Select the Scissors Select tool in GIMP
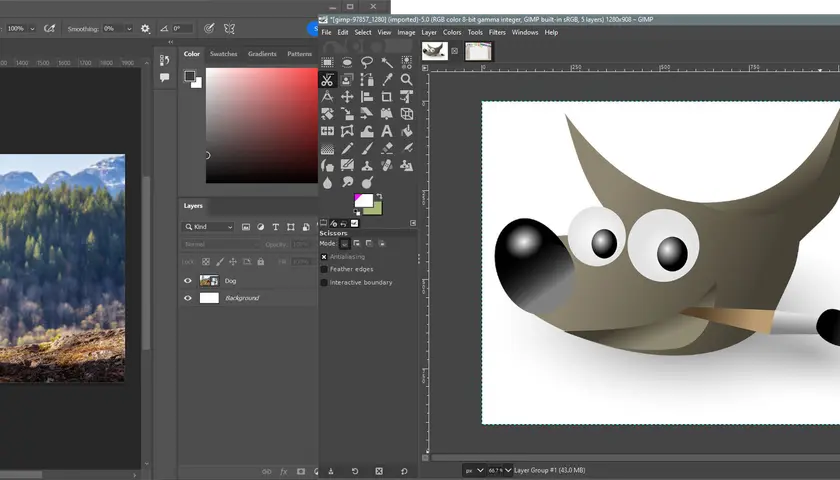Viewport: 840px width, 480px height. click(x=327, y=80)
